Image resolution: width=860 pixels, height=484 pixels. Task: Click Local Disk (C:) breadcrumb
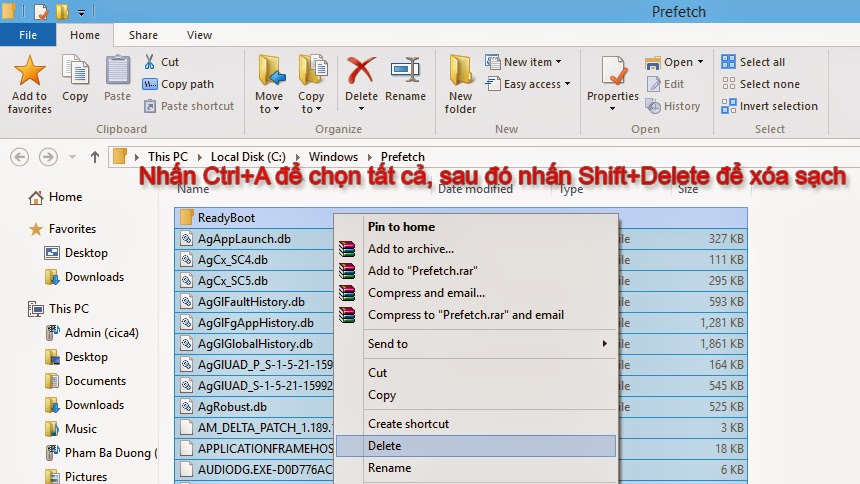[248, 157]
